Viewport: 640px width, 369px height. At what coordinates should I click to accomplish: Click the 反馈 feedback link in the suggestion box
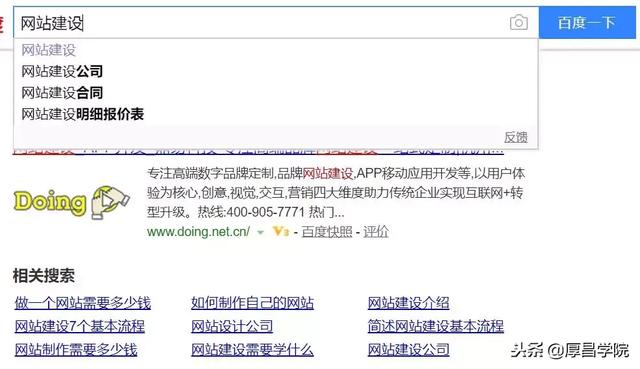click(x=516, y=137)
